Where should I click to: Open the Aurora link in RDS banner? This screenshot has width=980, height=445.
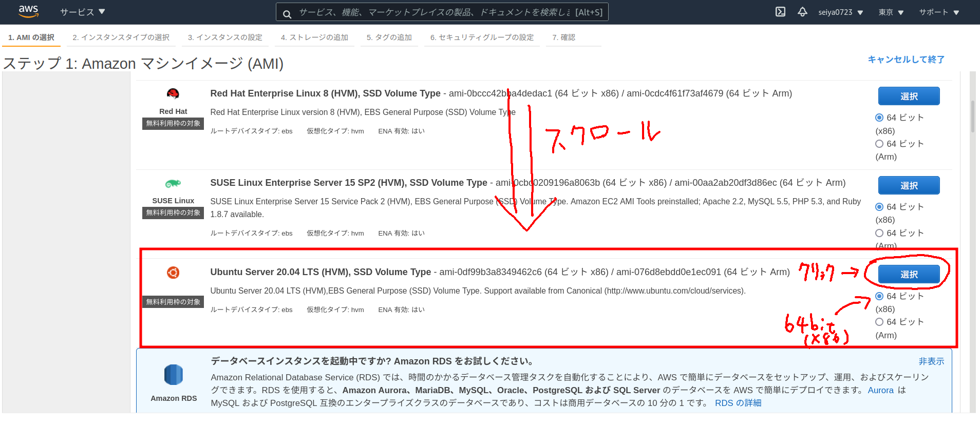click(x=881, y=390)
